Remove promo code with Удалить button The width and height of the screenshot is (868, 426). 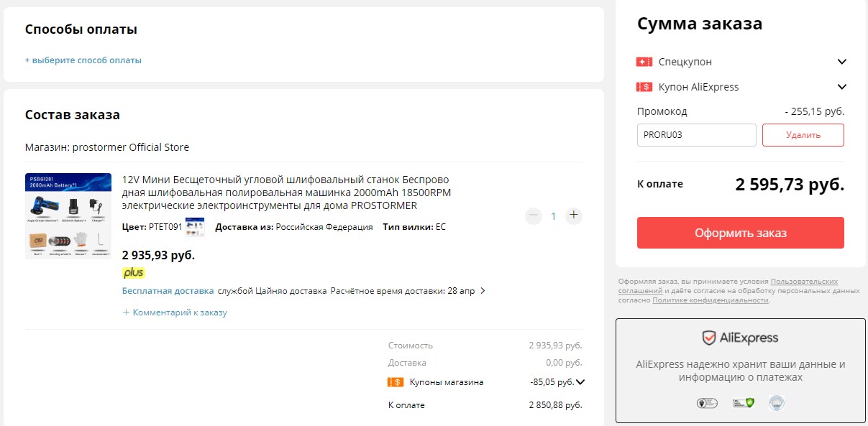(803, 135)
